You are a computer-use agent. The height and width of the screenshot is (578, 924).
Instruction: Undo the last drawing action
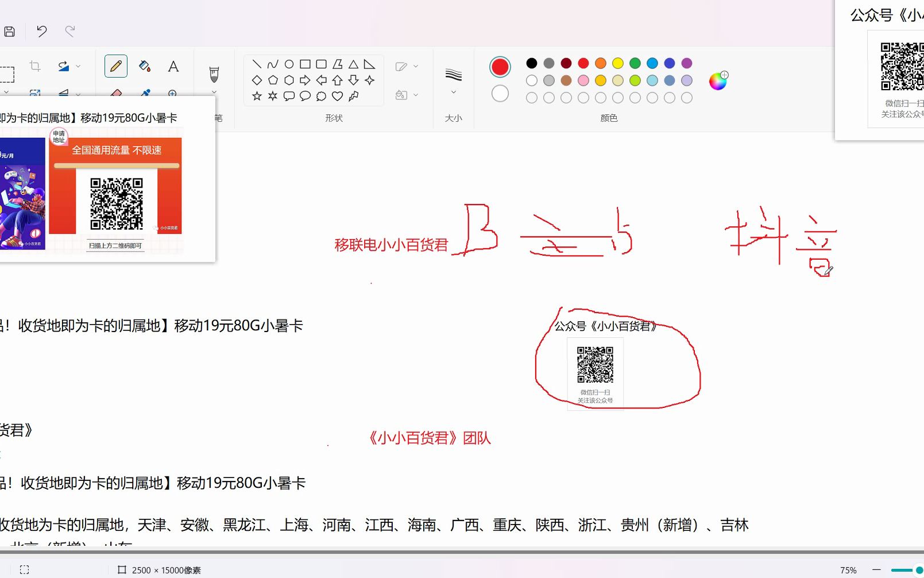pyautogui.click(x=41, y=32)
